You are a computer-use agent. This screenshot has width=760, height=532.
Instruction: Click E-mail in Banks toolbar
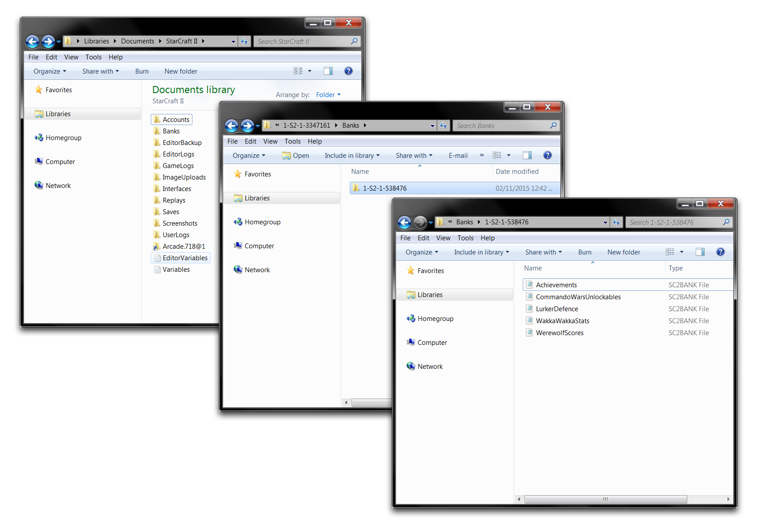coord(458,155)
